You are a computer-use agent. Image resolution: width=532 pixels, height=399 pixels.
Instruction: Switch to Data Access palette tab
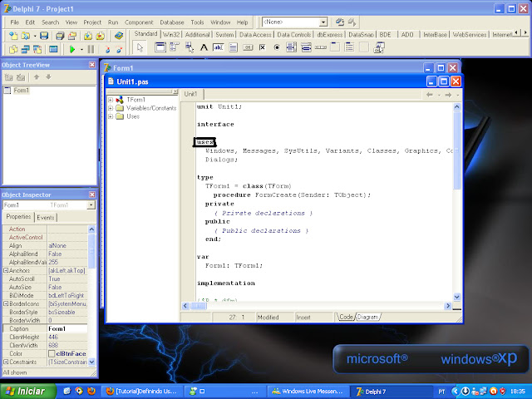pyautogui.click(x=255, y=35)
